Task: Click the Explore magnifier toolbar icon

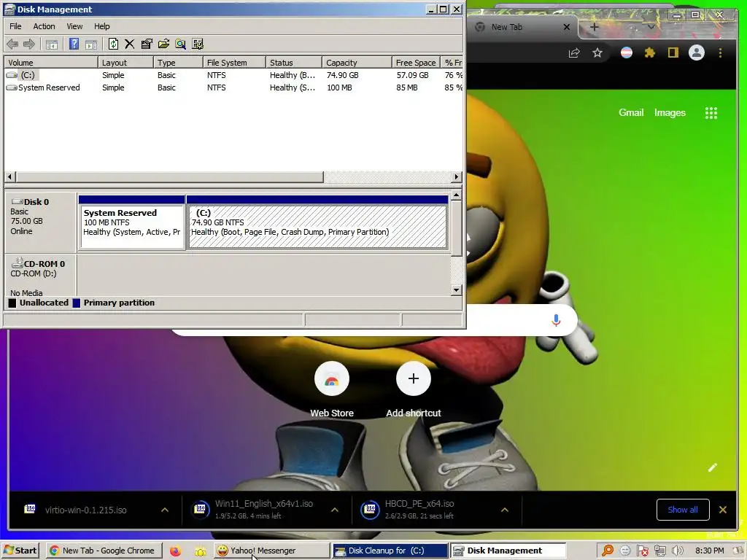Action: (181, 44)
